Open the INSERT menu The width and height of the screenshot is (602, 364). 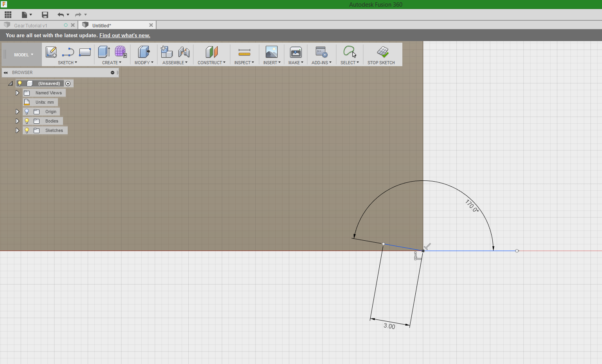click(272, 63)
